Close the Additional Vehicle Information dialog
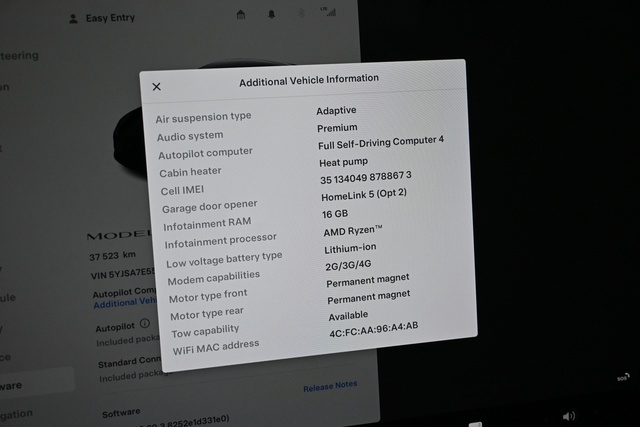The image size is (640, 427). (x=156, y=87)
